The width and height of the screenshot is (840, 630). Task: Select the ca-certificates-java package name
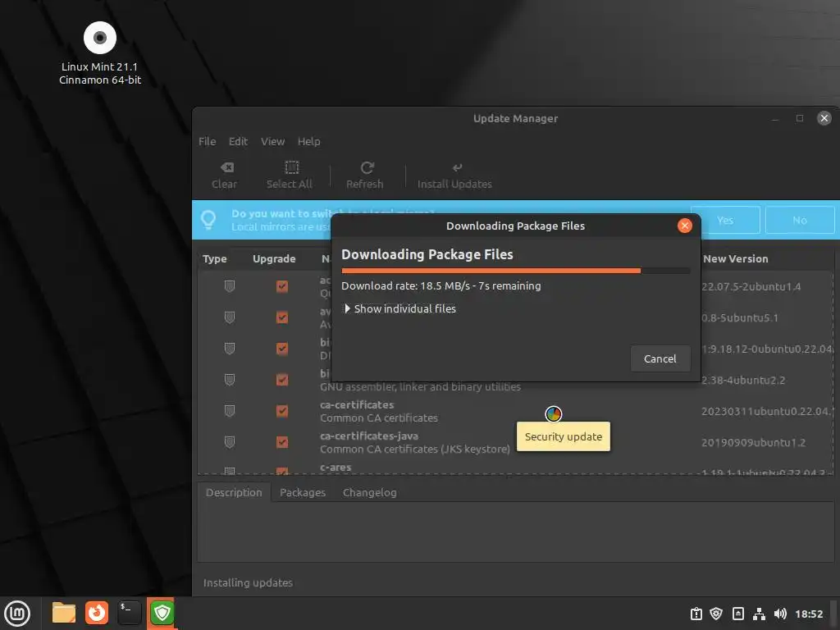(369, 436)
